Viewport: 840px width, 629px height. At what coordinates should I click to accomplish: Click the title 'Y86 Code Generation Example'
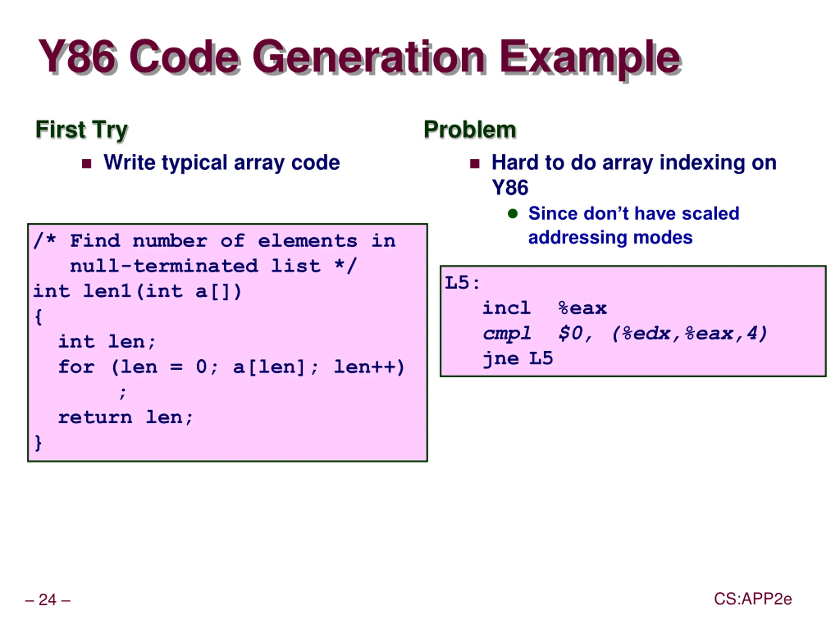click(360, 58)
